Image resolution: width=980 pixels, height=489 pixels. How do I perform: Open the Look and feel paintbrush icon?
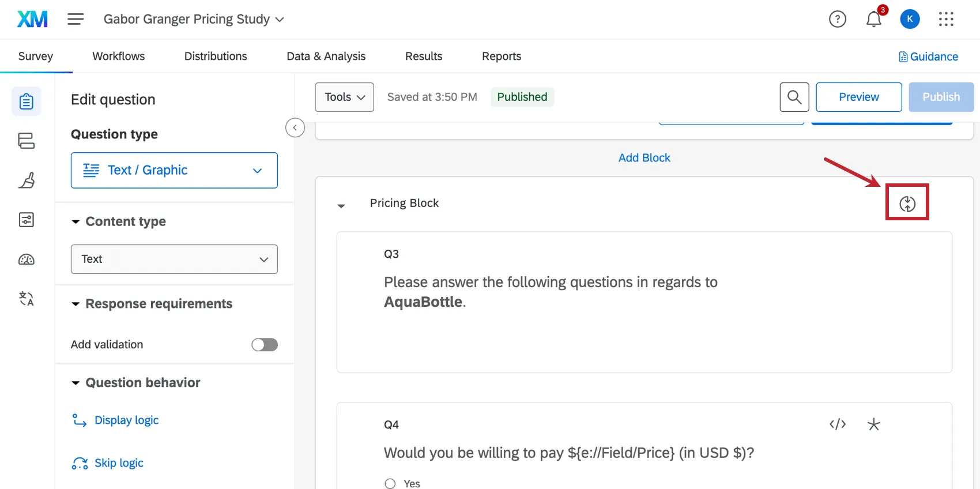(27, 180)
